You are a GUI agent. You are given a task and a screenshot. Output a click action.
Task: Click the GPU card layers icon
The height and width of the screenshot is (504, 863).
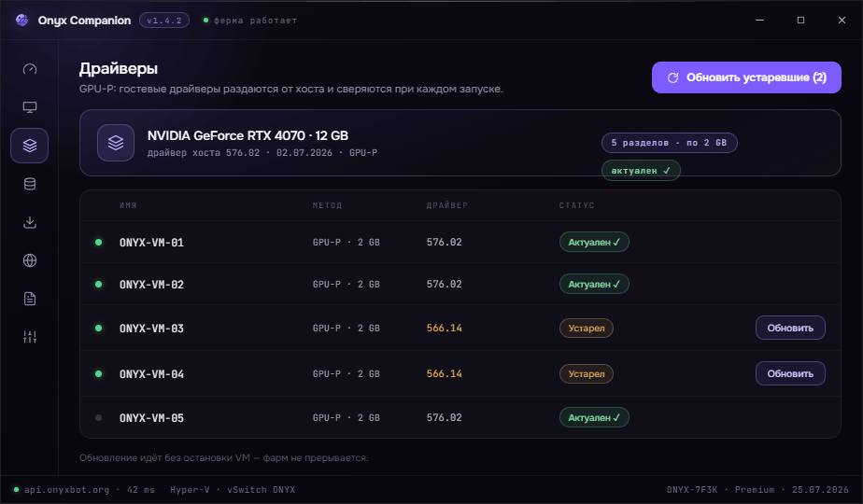[116, 143]
